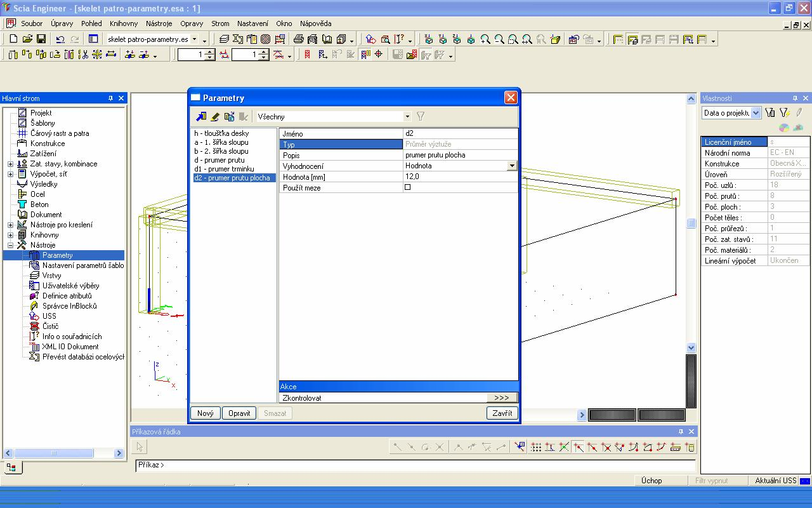Click the printer icon in the main toolbar
This screenshot has width=812, height=508.
pyautogui.click(x=298, y=39)
